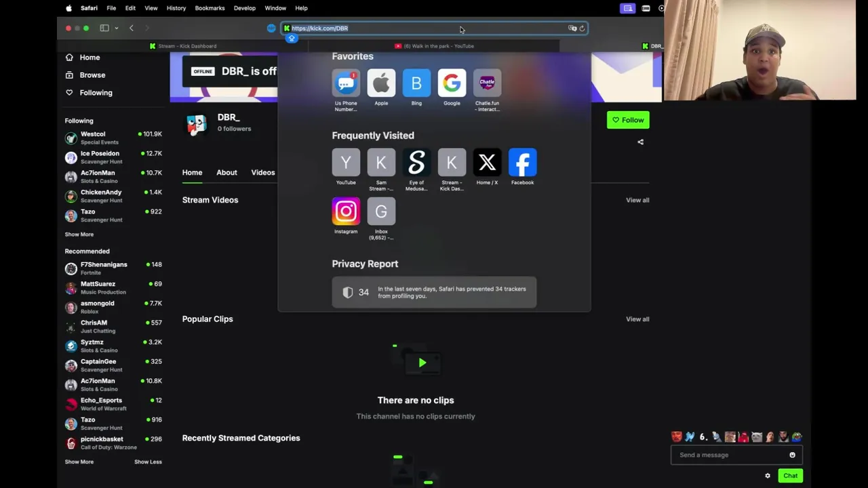This screenshot has width=868, height=488.
Task: Open the Apple menu
Action: coord(68,8)
